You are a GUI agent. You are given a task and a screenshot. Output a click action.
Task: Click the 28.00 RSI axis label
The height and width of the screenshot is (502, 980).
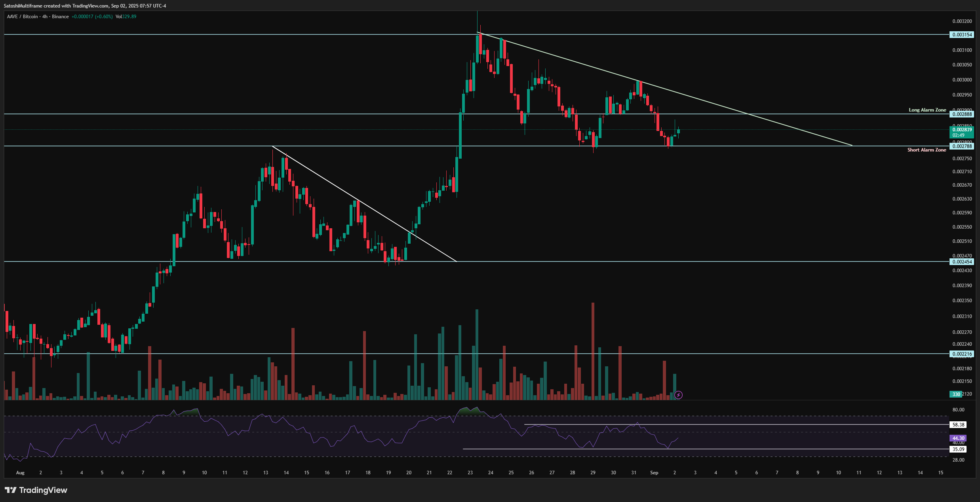point(959,460)
